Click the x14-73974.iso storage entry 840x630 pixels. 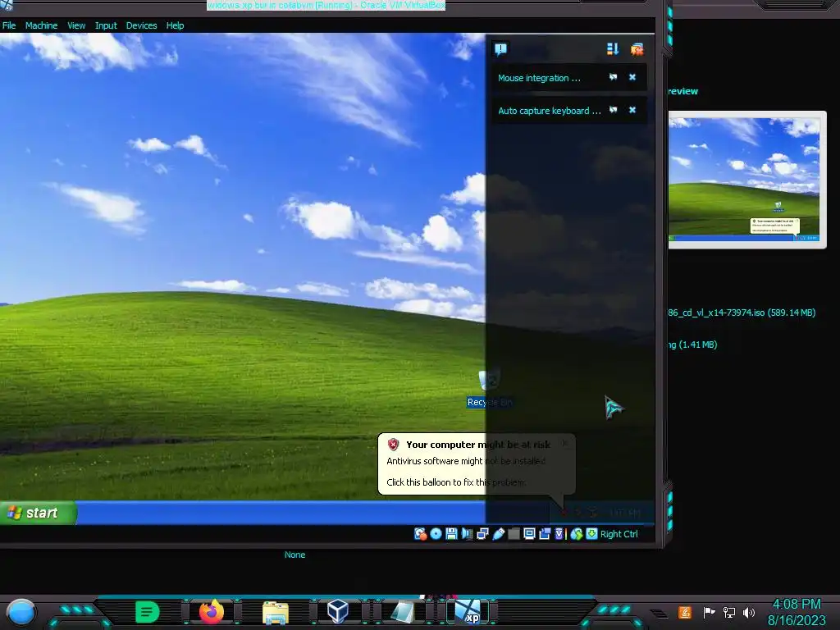pos(742,313)
